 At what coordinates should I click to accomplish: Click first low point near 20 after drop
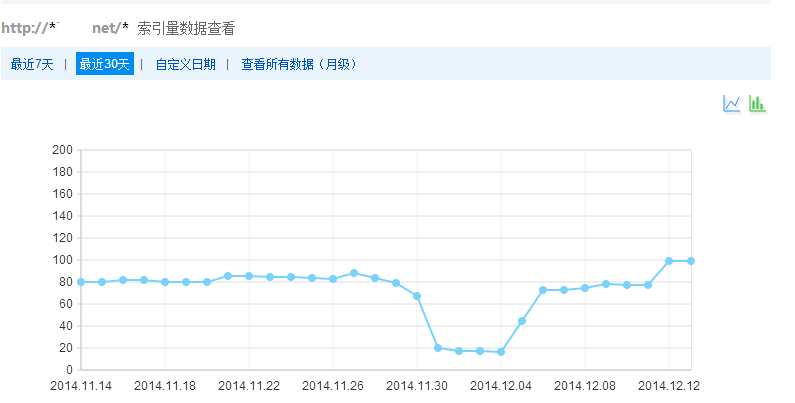click(x=438, y=348)
